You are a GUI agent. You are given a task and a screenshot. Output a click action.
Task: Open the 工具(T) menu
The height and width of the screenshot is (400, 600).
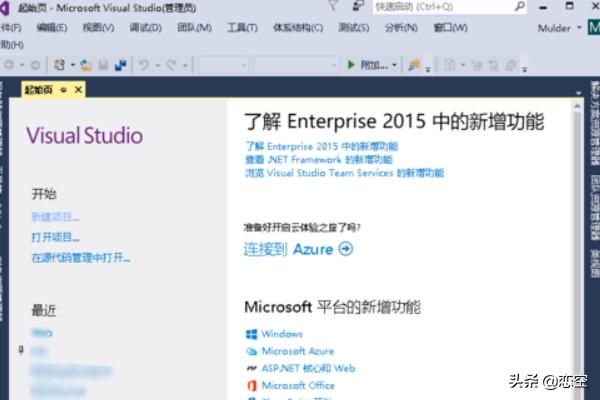tap(242, 27)
